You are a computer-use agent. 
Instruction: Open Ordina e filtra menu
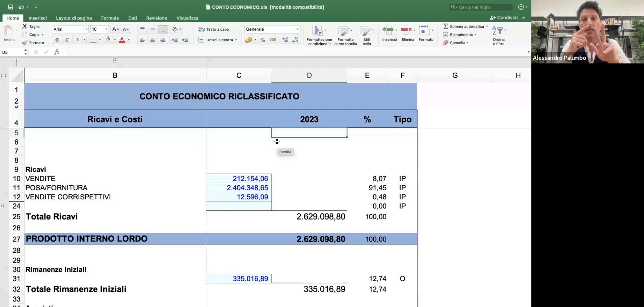(498, 35)
